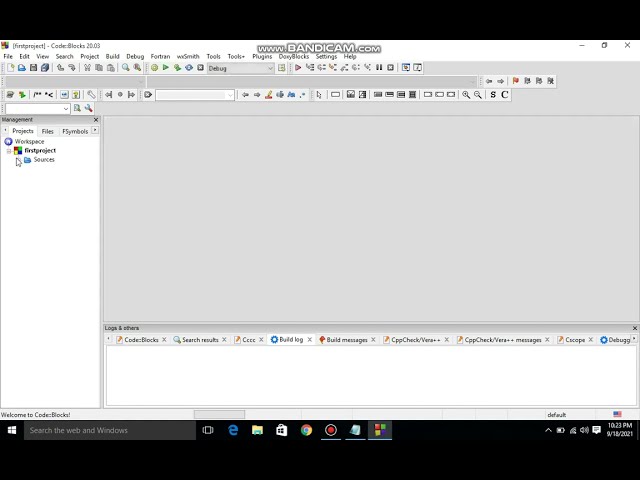Close the Management panel

point(96,120)
